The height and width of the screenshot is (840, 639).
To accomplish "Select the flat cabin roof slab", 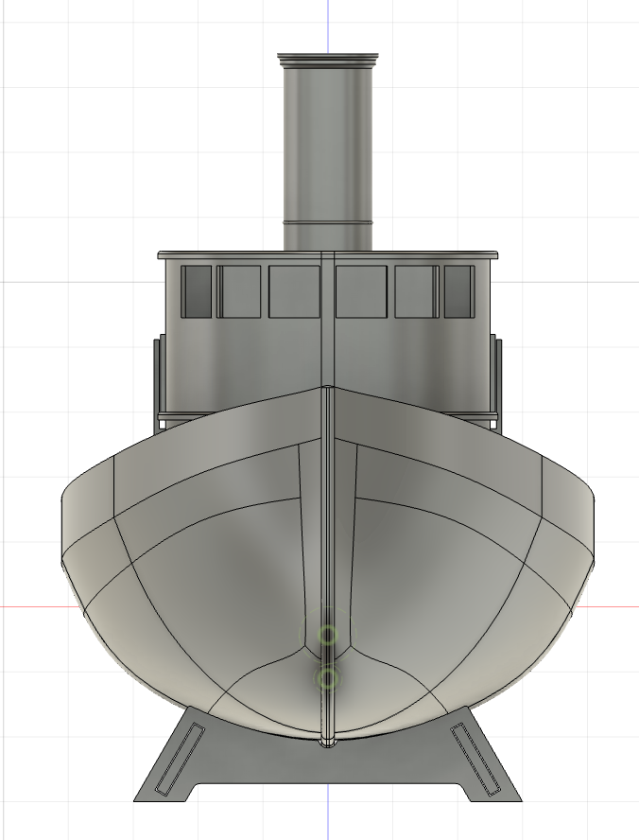I will point(327,254).
